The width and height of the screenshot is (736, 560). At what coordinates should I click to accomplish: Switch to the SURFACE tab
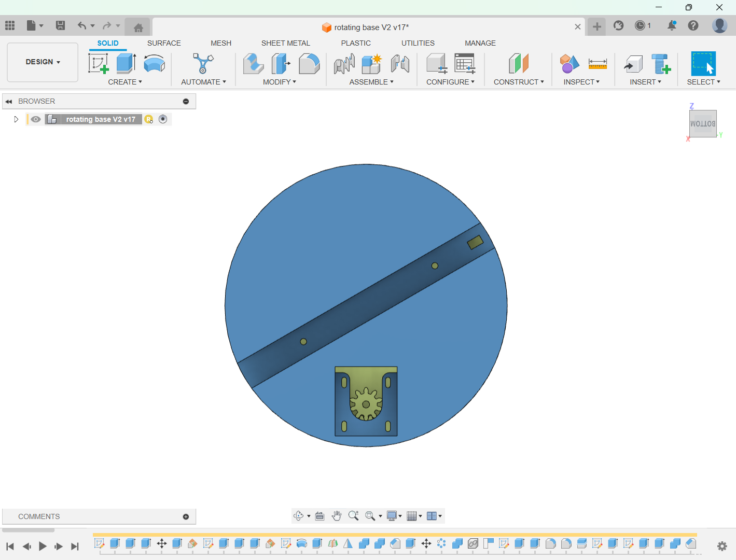coord(164,43)
